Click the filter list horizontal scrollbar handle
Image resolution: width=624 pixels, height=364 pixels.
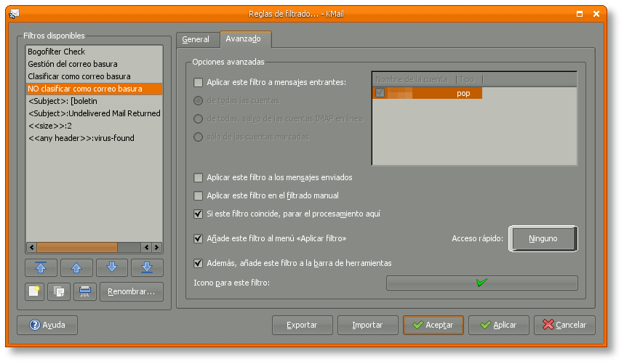tap(77, 247)
